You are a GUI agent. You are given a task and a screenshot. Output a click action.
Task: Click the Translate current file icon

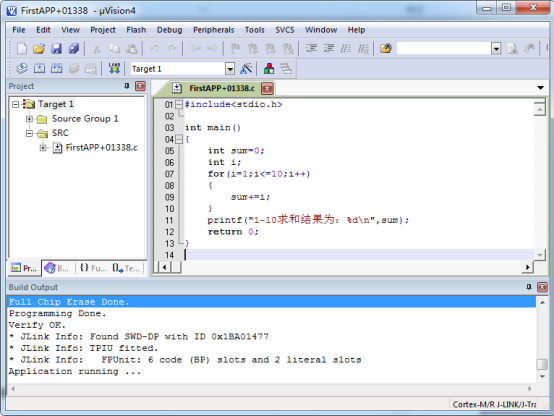point(22,68)
